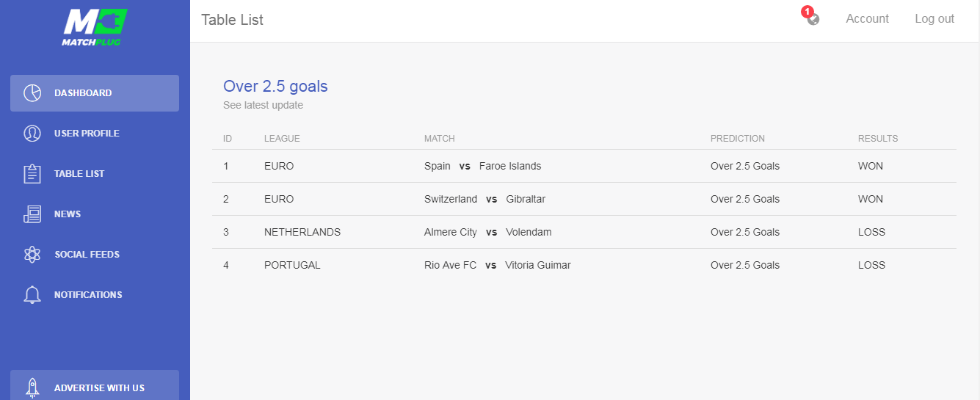The image size is (980, 400).
Task: Click the User Profile person icon
Action: pyautogui.click(x=32, y=134)
